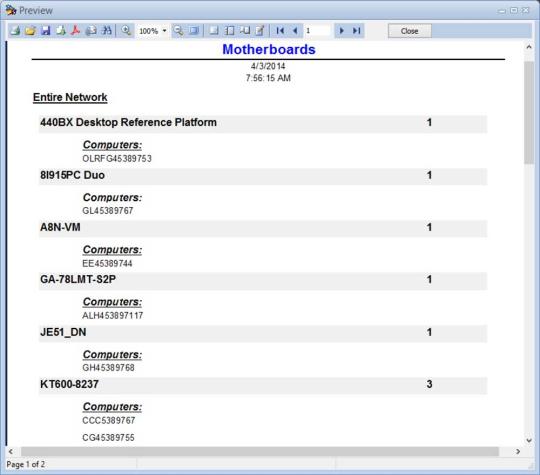Viewport: 540px width, 475px height.
Task: Select the 440BX Desktop Reference Platform row
Action: pos(263,124)
